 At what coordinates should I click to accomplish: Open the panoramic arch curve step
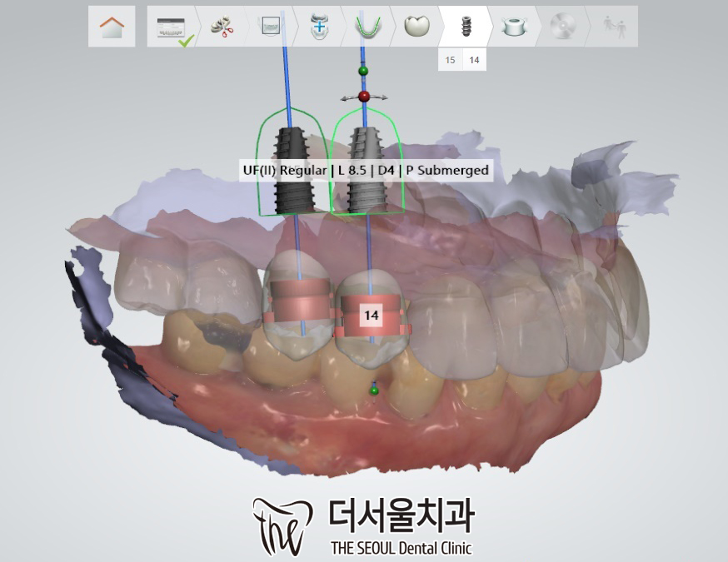(367, 27)
